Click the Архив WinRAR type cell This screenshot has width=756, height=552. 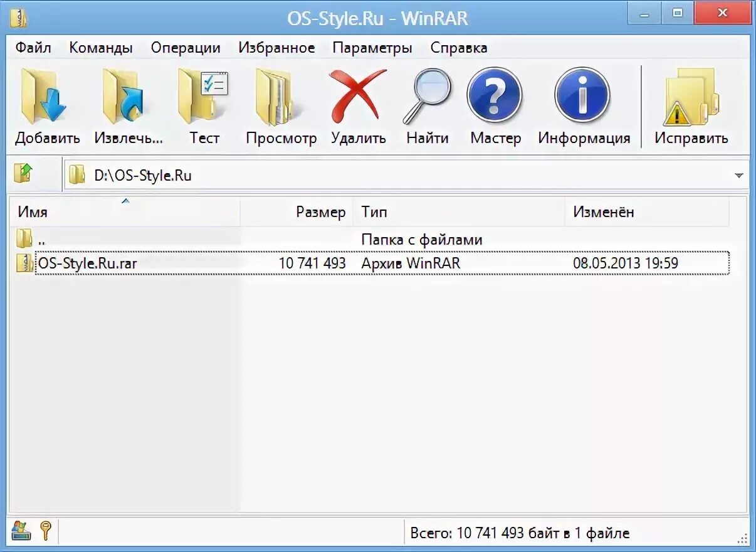(x=411, y=263)
